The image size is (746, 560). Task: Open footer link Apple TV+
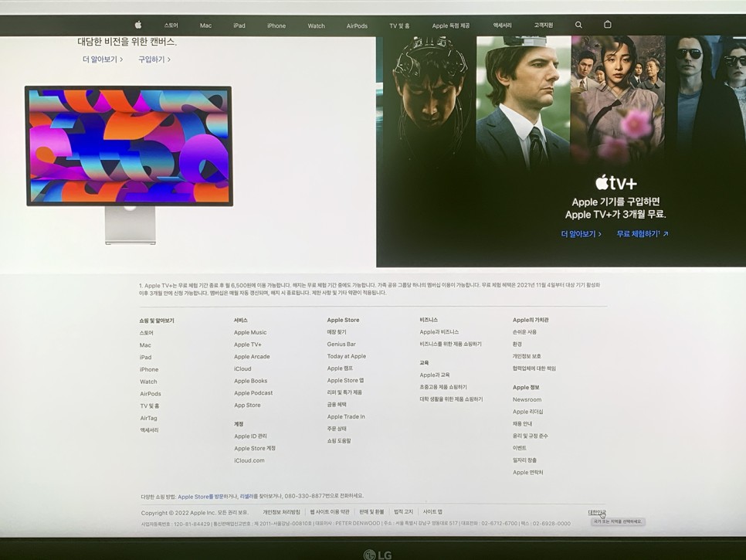247,344
